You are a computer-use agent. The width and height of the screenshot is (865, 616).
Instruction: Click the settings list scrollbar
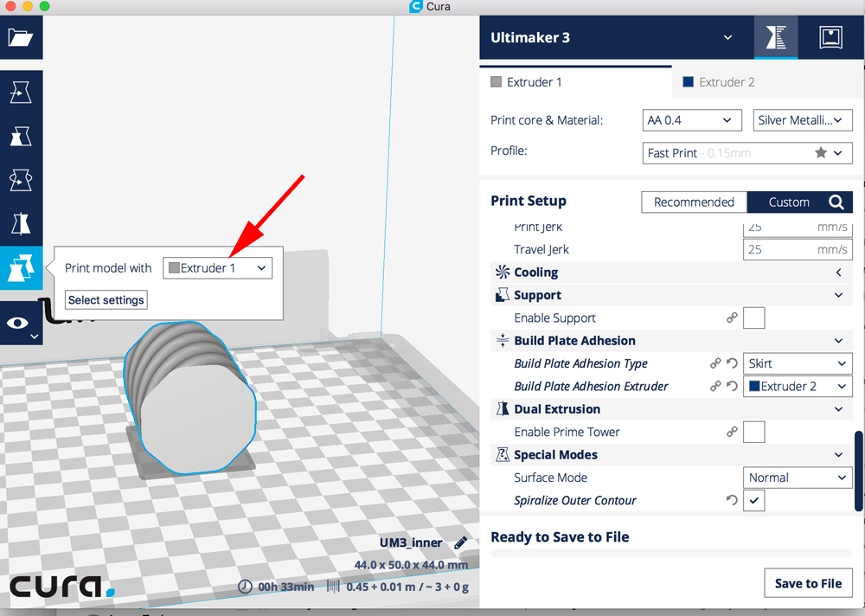pyautogui.click(x=858, y=471)
